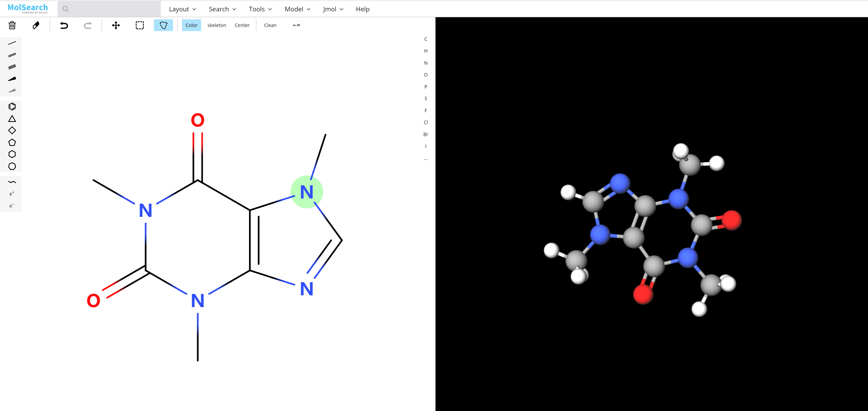Toggle the Color display mode
This screenshot has height=411, width=868.
[x=191, y=25]
